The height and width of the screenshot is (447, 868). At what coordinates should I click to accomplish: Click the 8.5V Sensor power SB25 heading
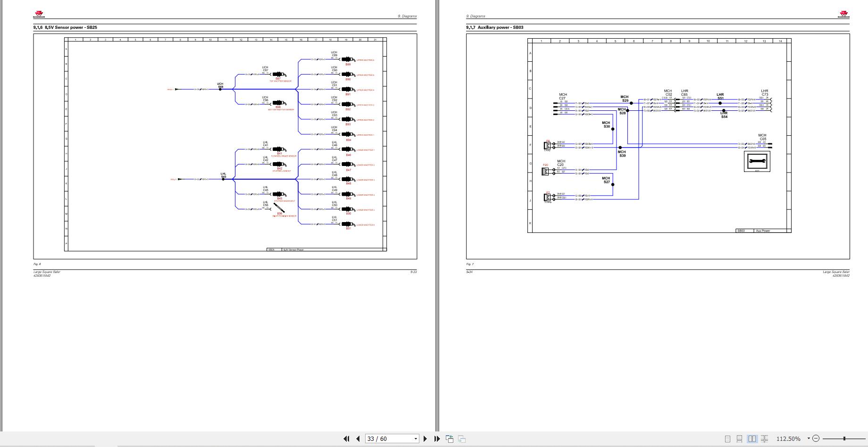(x=65, y=27)
